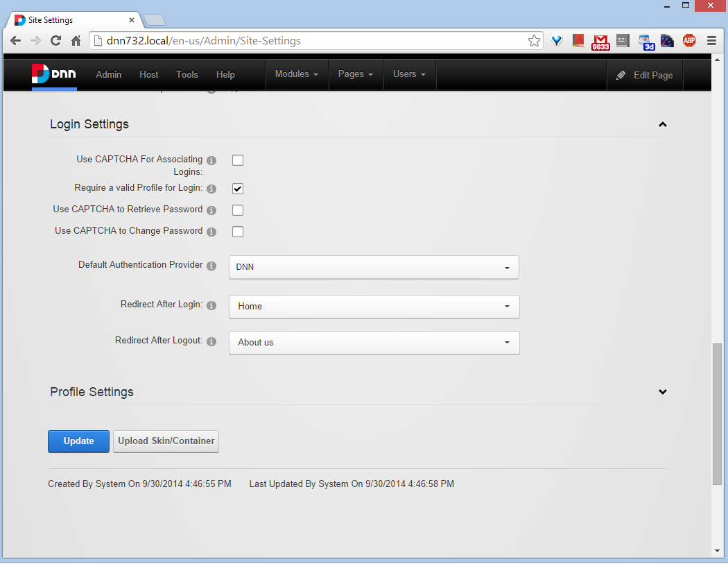The height and width of the screenshot is (564, 728).
Task: Click the AdBlock Plus ABP icon
Action: (689, 41)
